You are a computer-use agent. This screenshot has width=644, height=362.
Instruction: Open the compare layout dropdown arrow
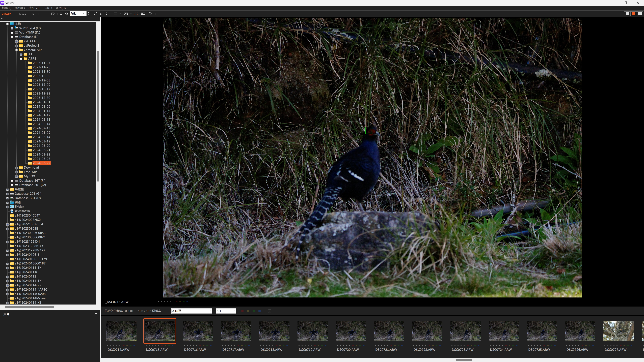click(x=121, y=14)
